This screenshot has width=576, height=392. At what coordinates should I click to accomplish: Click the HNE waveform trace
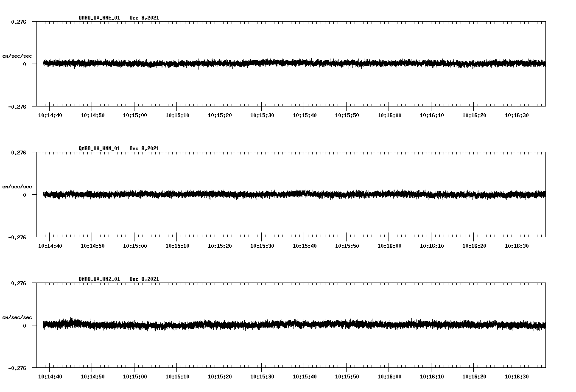294,63
